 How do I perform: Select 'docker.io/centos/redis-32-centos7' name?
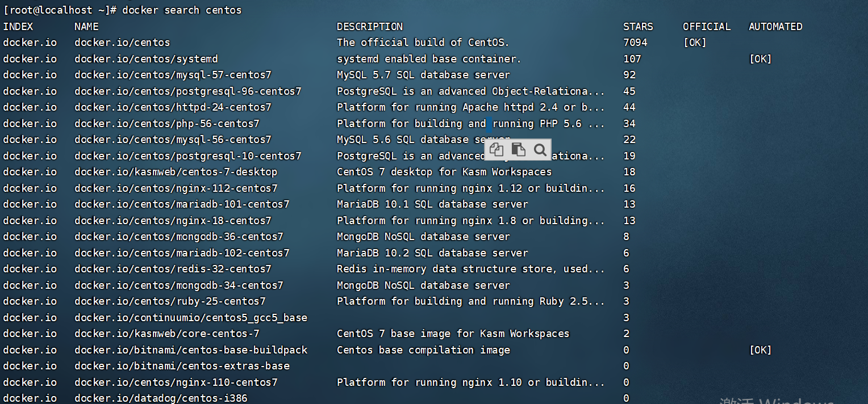[x=173, y=269]
